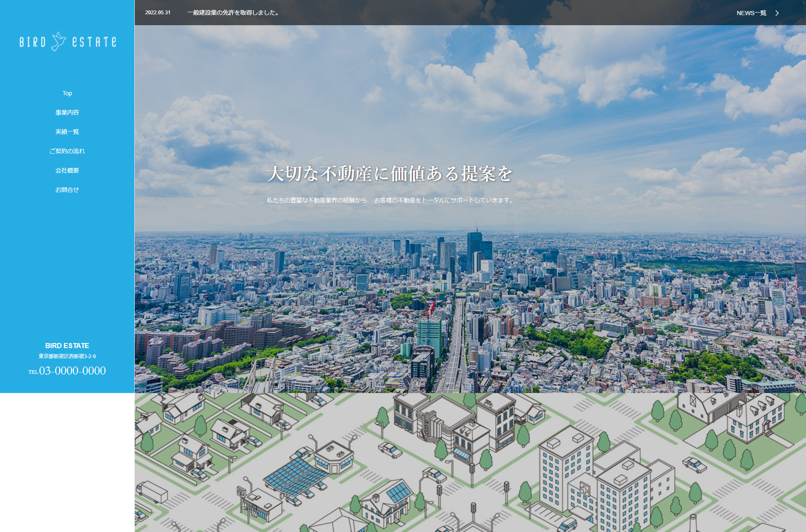Image resolution: width=806 pixels, height=532 pixels.
Task: Navigate to 会社概要 in the sidebar
Action: click(x=67, y=170)
